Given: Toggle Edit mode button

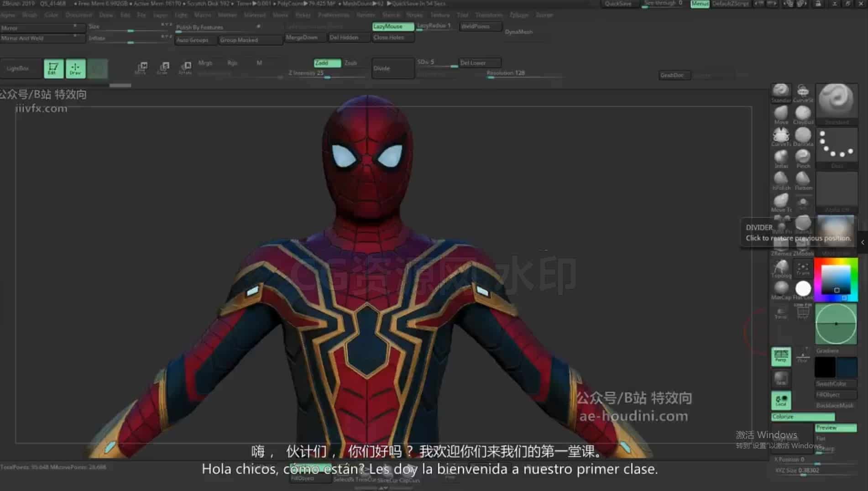Looking at the screenshot, I should click(x=53, y=68).
